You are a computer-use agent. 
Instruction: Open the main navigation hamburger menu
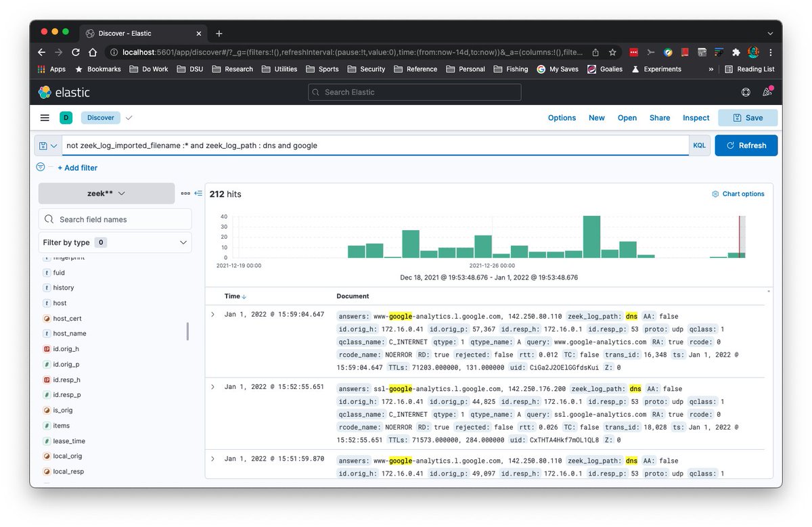click(45, 117)
